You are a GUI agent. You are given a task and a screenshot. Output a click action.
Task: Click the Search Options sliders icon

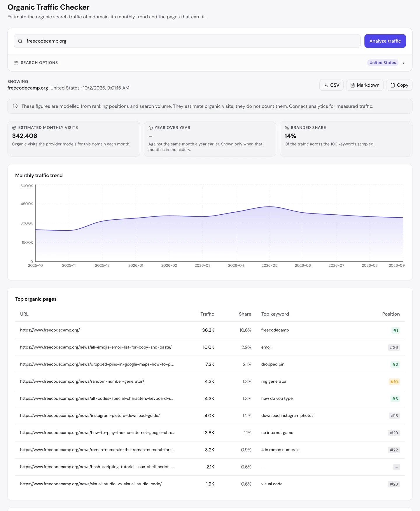click(x=16, y=63)
